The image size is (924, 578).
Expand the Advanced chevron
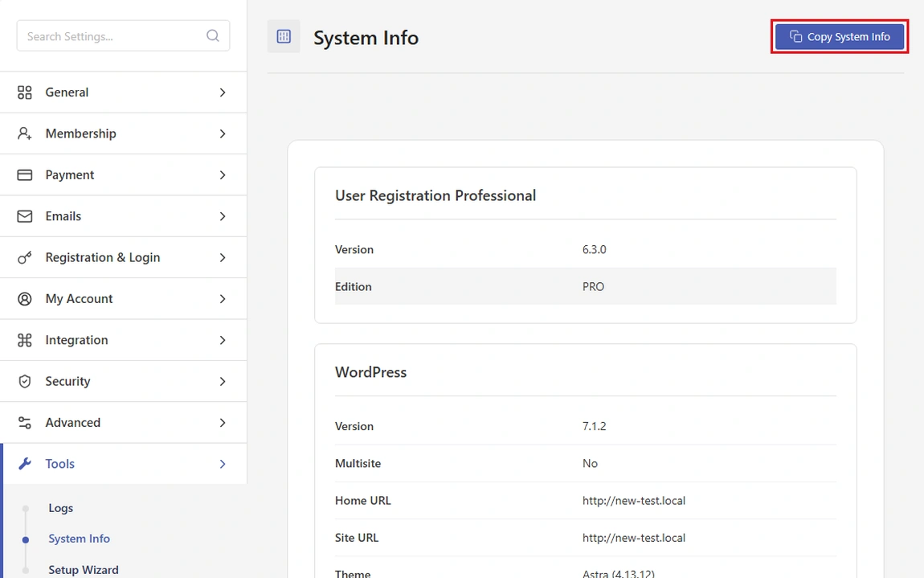click(223, 423)
